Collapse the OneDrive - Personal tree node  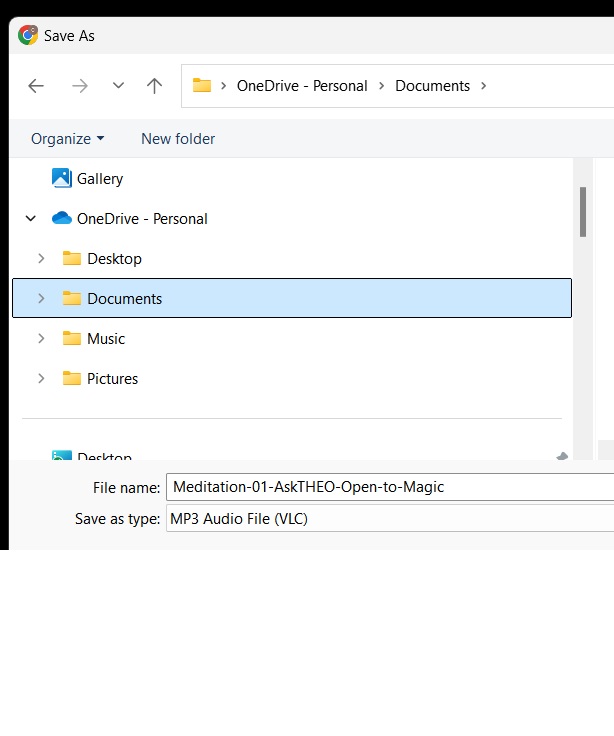click(x=31, y=219)
